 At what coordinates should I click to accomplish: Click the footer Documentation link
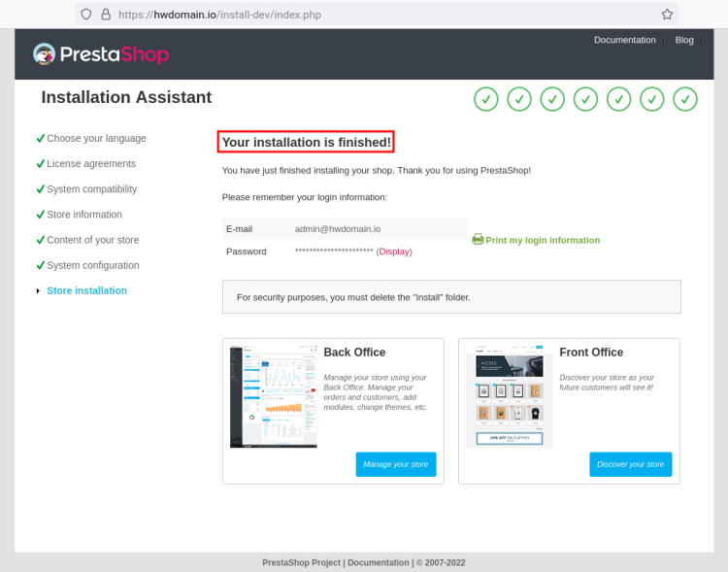378,562
